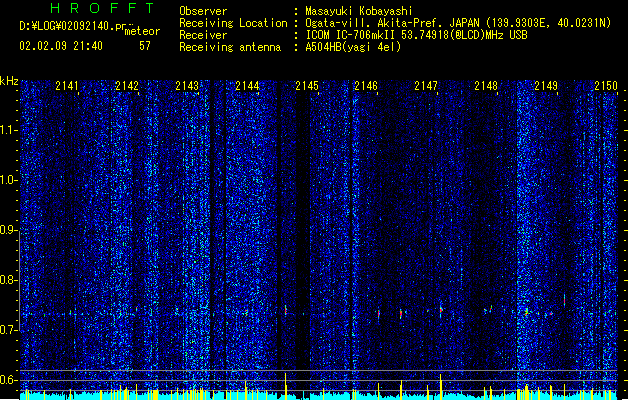
Task: Click the 0.7 frequency axis label
Action: pos(9,330)
